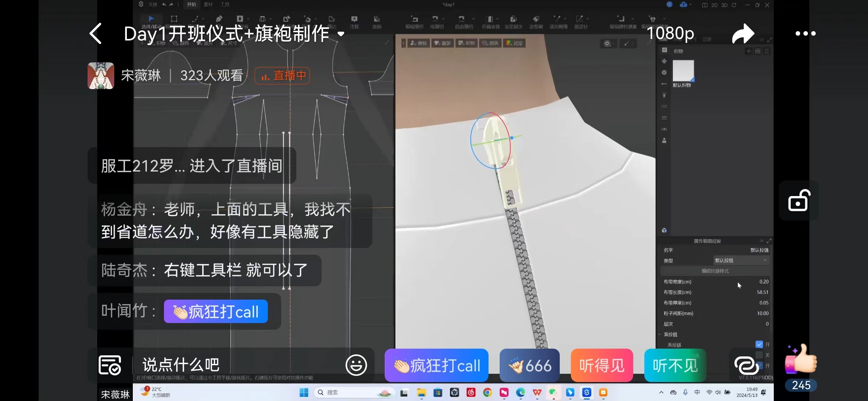Tap the share arrow icon
This screenshot has height=401, width=868.
click(743, 33)
